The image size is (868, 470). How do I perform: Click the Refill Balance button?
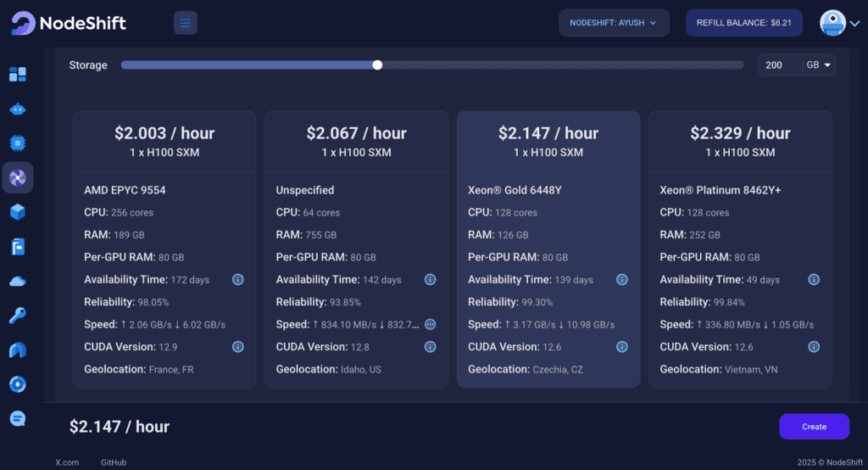[x=743, y=23]
